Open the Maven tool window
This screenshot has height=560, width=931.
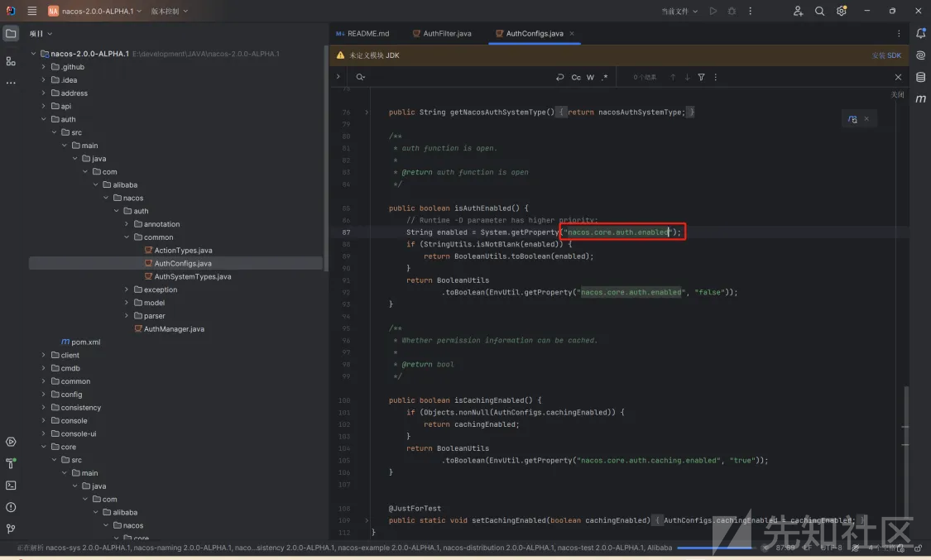[x=921, y=98]
